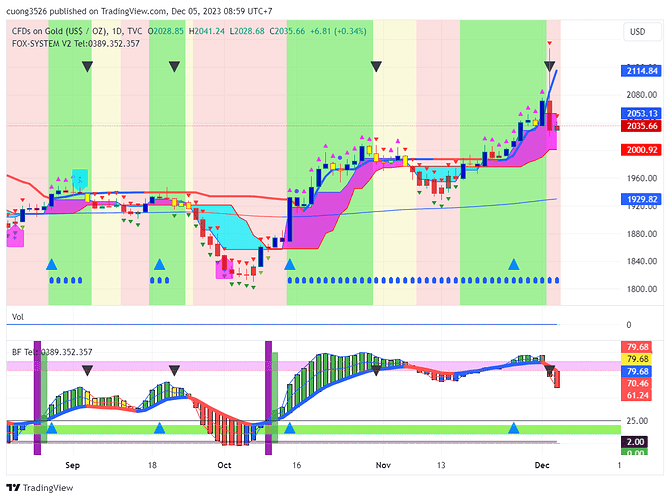Click the yellow 79.68 oscillator label
The width and height of the screenshot is (671, 500).
coord(637,359)
